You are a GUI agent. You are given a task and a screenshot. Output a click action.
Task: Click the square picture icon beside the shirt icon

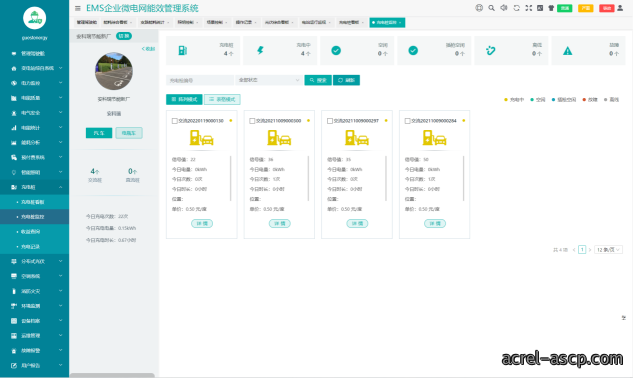pos(540,8)
